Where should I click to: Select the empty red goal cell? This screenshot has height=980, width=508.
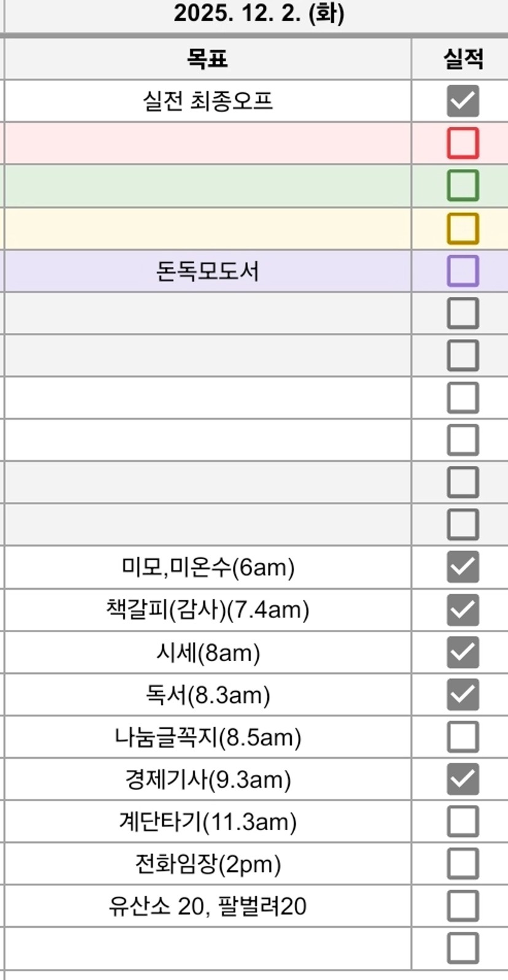coord(208,143)
